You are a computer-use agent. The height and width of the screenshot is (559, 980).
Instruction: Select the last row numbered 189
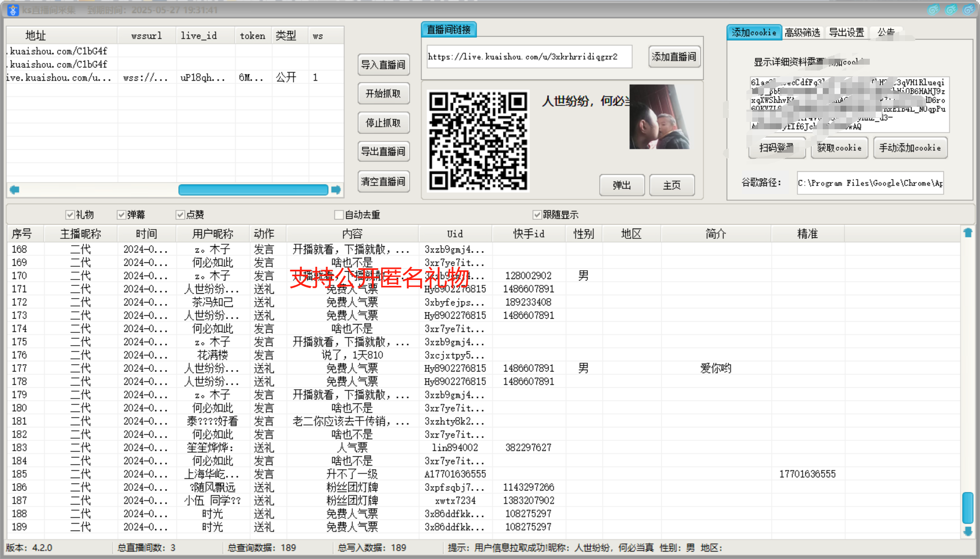click(483, 527)
